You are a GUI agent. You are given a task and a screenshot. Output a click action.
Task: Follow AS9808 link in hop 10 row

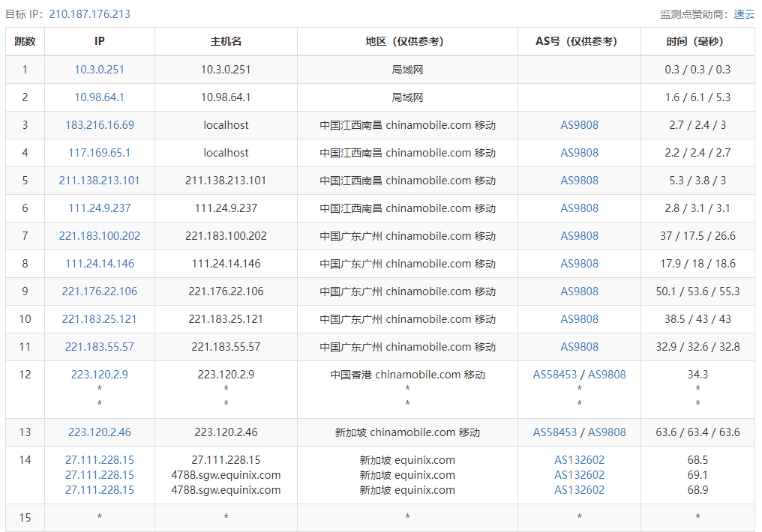[x=579, y=318]
